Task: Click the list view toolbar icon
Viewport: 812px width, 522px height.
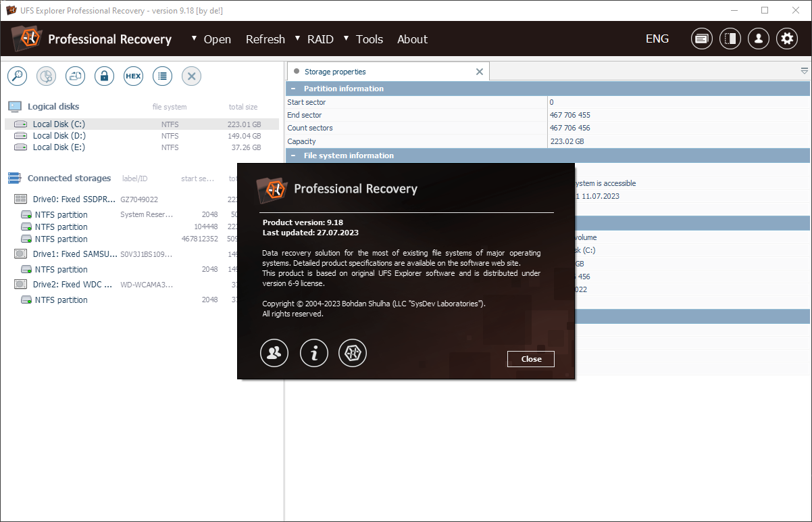Action: click(162, 76)
